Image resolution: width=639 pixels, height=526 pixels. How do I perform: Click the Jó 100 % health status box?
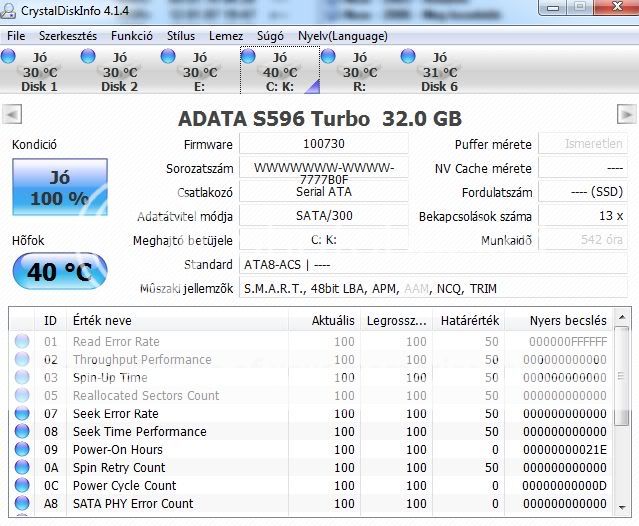(59, 187)
